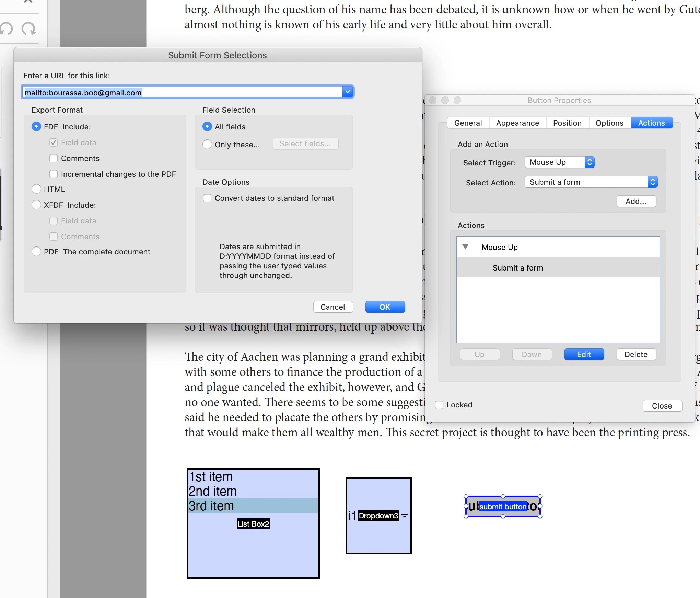700x598 pixels.
Task: Click the undo arrow icon
Action: (7, 29)
